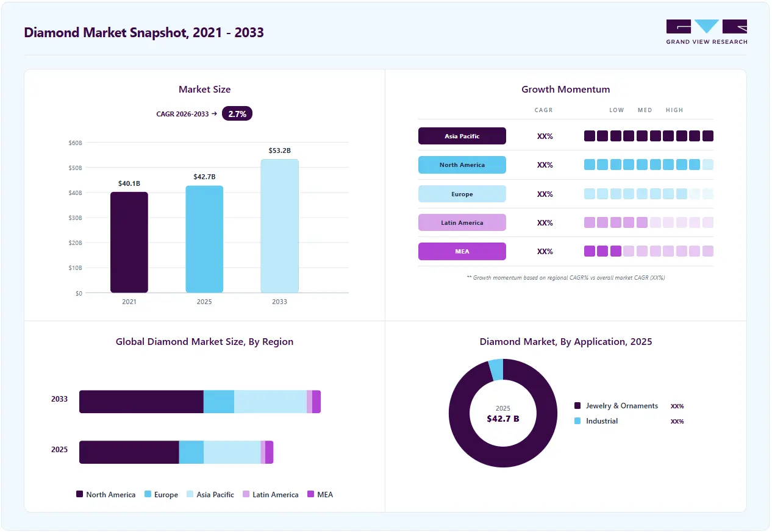Click the MEA segment of 2033 bar
772x532 pixels.
(316, 402)
